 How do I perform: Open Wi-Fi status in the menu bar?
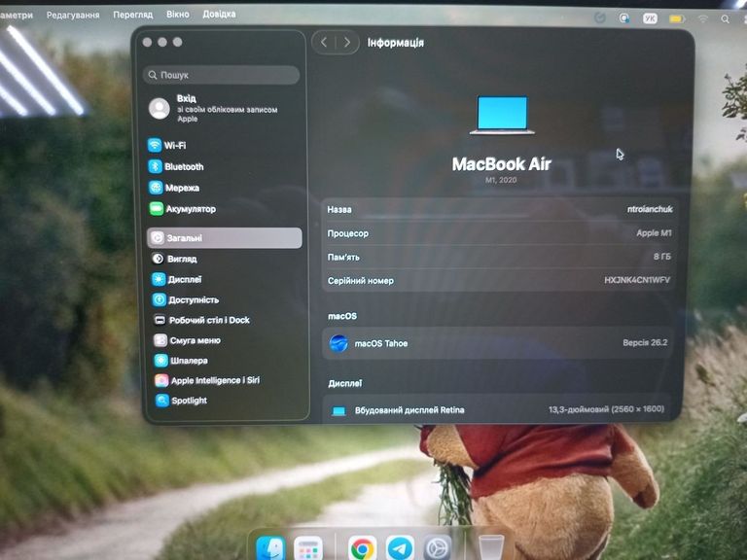pos(703,18)
